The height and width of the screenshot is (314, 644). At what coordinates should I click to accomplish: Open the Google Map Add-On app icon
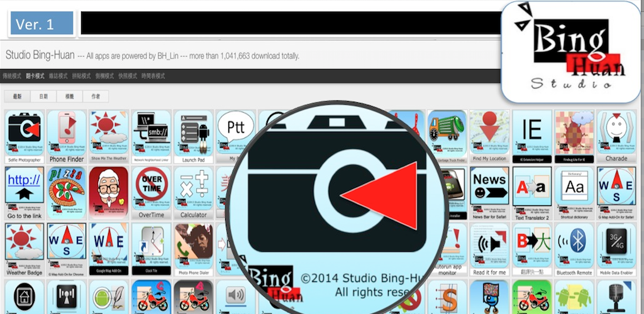[x=109, y=250]
